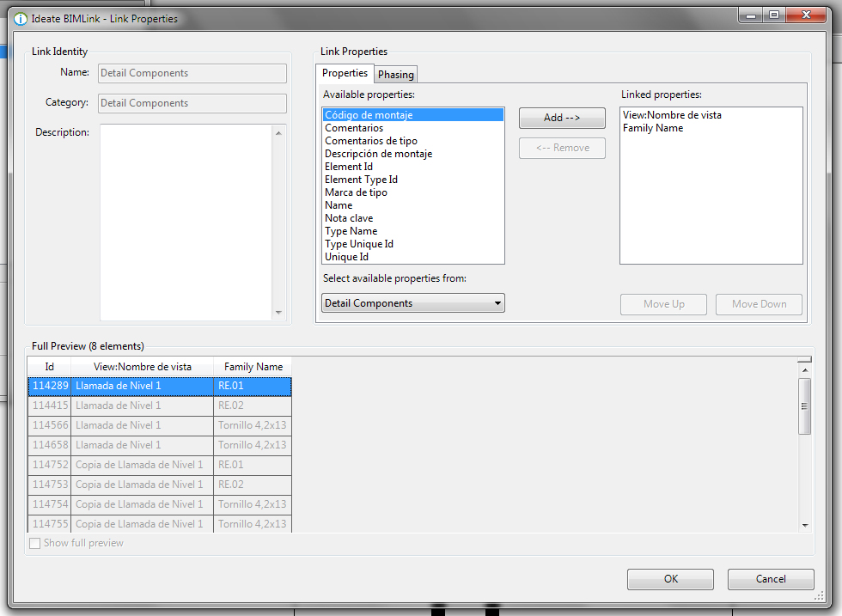Switch to the Phasing tab

point(396,75)
